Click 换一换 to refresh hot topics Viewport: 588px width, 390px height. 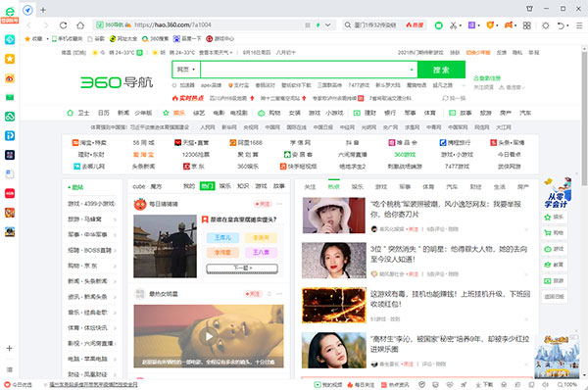point(454,98)
